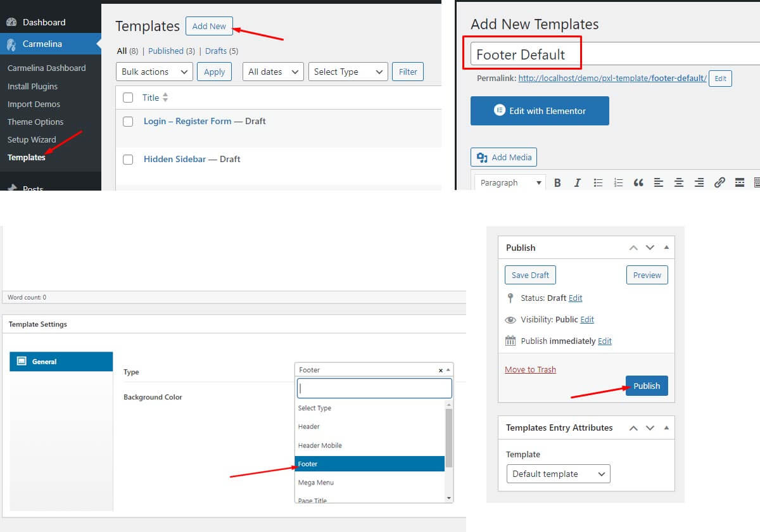Screen dimensions: 760x532
Task: Click the insert link icon
Action: (x=719, y=183)
